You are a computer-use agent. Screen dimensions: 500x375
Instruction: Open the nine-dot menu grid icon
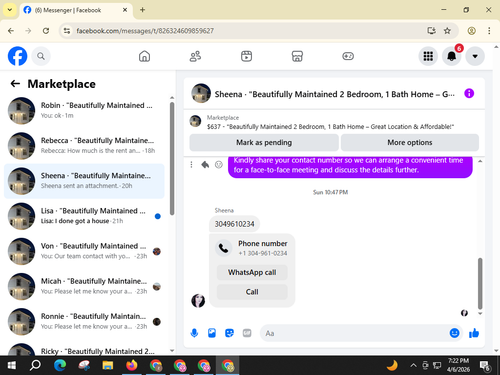click(428, 56)
